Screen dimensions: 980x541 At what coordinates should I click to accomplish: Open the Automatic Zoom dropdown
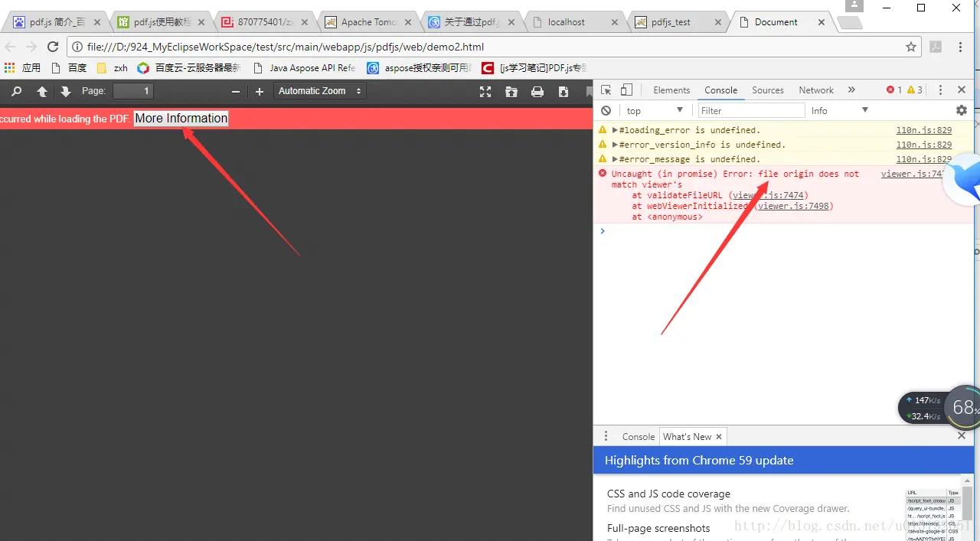pyautogui.click(x=319, y=91)
